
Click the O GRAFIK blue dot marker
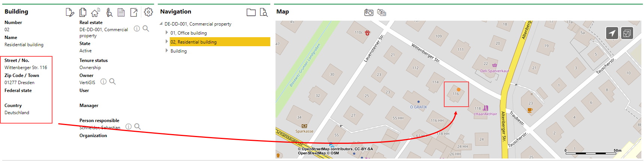(418, 102)
